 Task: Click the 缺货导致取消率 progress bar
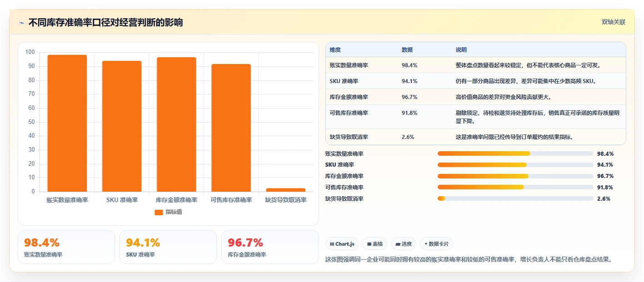pos(515,198)
